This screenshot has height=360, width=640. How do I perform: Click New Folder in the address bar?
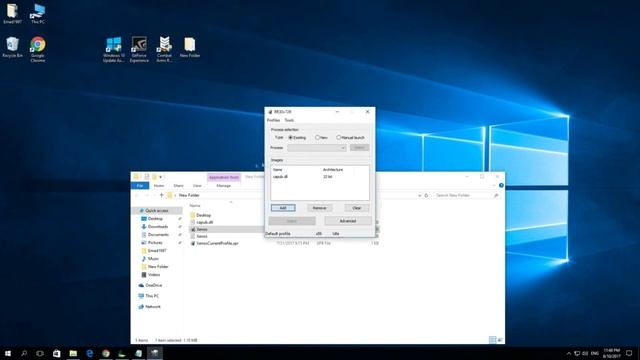coord(189,196)
